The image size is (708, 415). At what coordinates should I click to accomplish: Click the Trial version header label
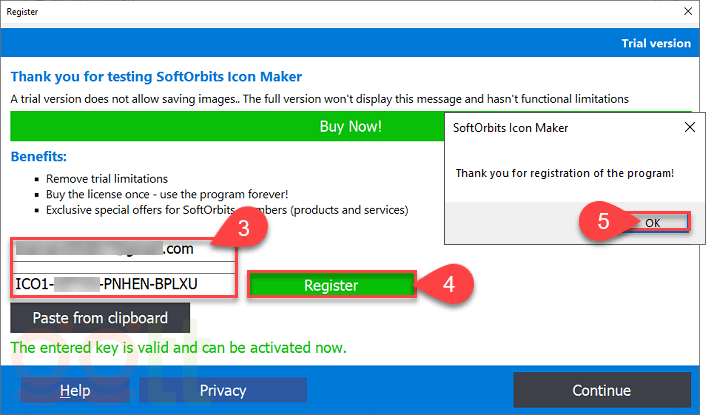tap(656, 43)
